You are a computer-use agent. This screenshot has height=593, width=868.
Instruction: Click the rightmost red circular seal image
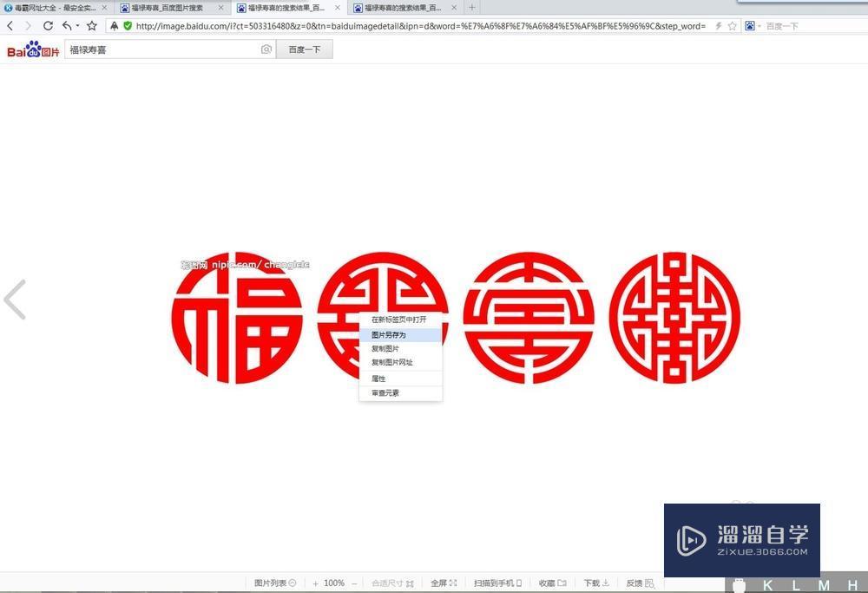[674, 318]
